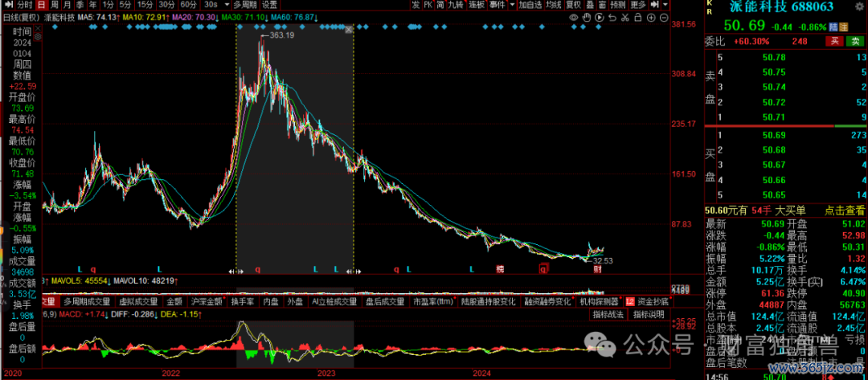Expand the dropdown arrow after 事件
The image size is (868, 380).
512,5
